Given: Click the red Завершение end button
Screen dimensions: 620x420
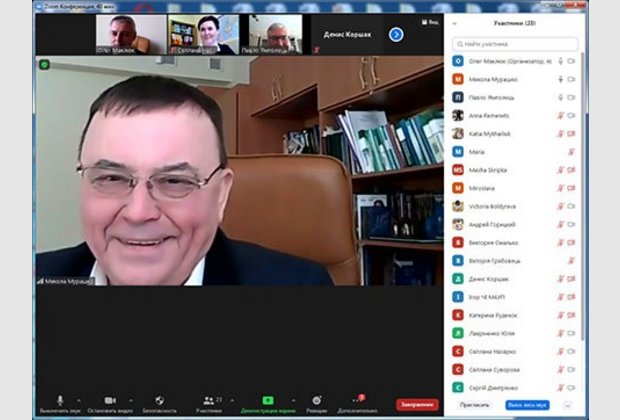Looking at the screenshot, I should pos(417,405).
